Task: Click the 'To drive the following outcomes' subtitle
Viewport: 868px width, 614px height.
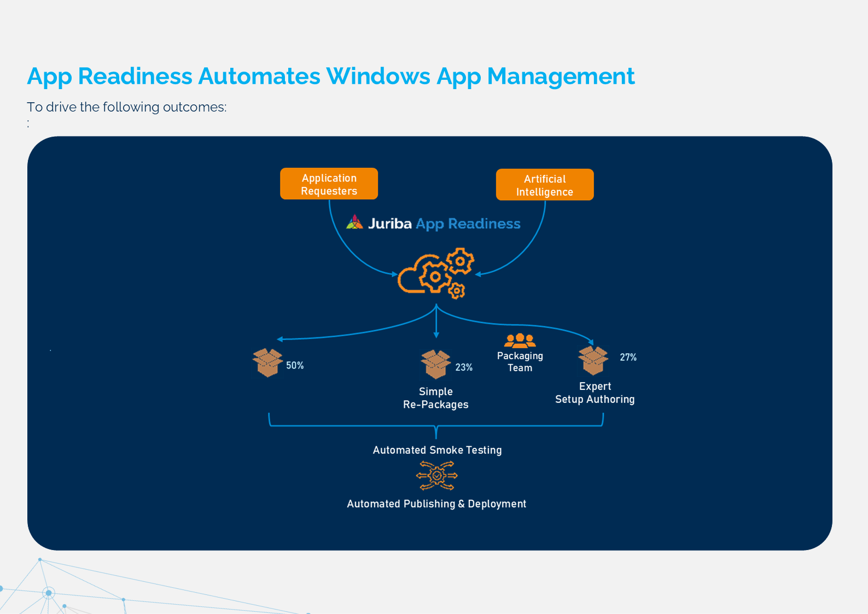Action: pos(126,107)
